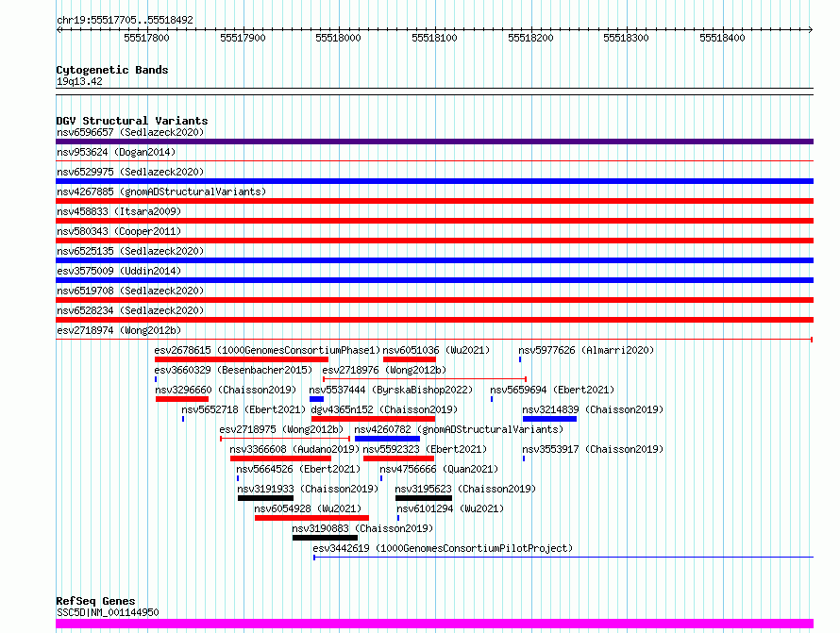Click ruler position 55518000
This screenshot has height=633, width=840.
pyautogui.click(x=338, y=38)
